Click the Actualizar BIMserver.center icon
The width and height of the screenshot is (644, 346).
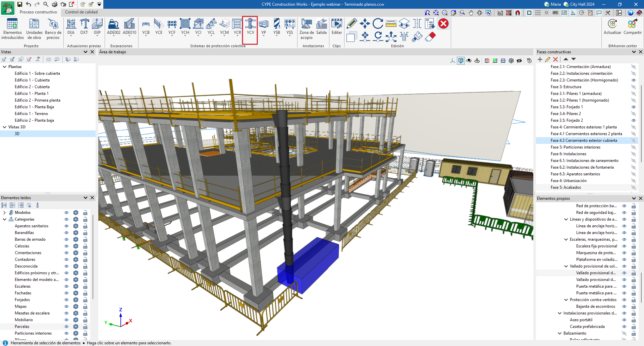pos(612,27)
